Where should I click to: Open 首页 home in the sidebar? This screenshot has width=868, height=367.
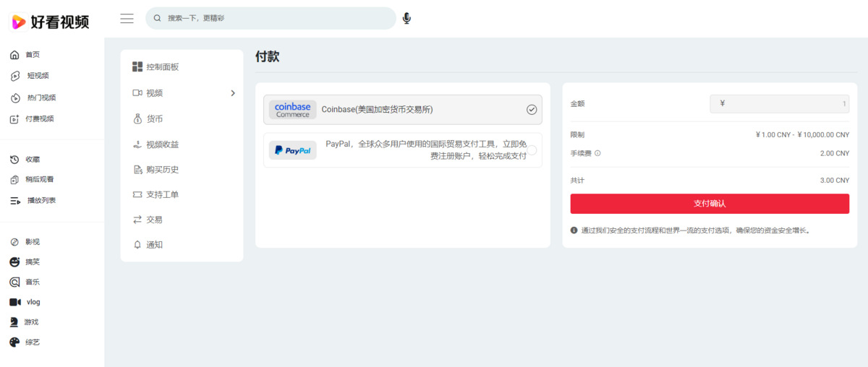click(32, 55)
